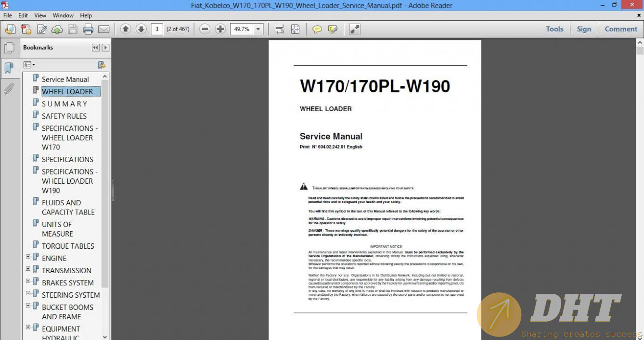Click the Open file toolbar icon
The width and height of the screenshot is (644, 340).
pyautogui.click(x=10, y=29)
